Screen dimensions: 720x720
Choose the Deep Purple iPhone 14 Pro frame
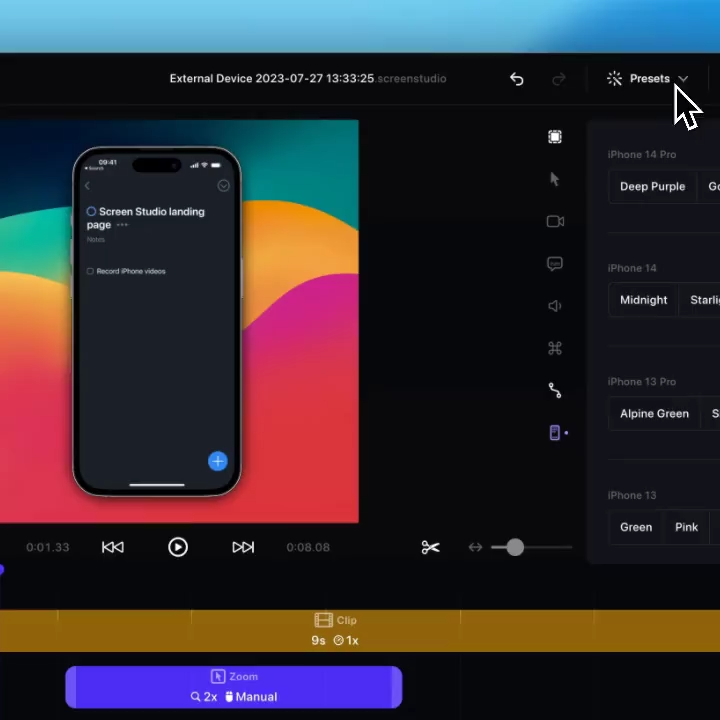[652, 187]
